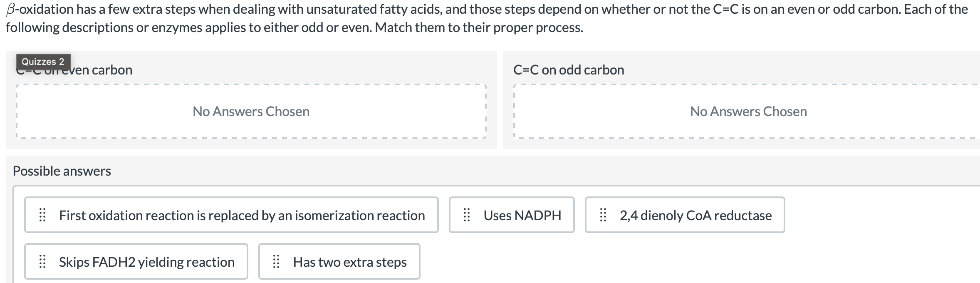Click the grip dots beside "2,4 dienoly CoA reductase"
Screen dimensions: 980x283
click(x=602, y=215)
